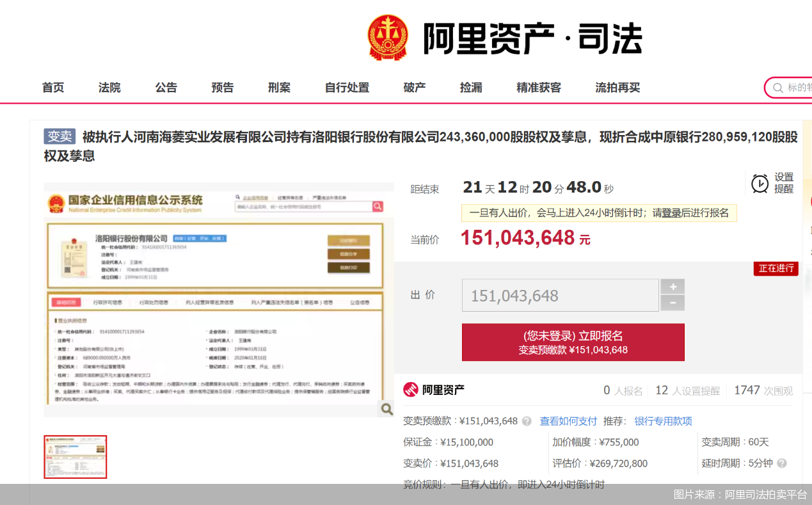Click the 0 人报名 counter
The image size is (812, 505).
[x=623, y=390]
